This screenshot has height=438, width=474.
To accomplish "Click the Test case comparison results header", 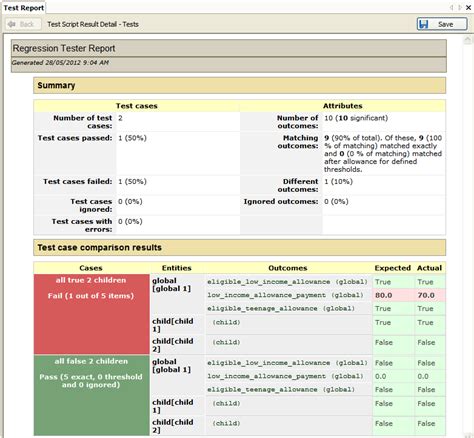I will click(239, 248).
